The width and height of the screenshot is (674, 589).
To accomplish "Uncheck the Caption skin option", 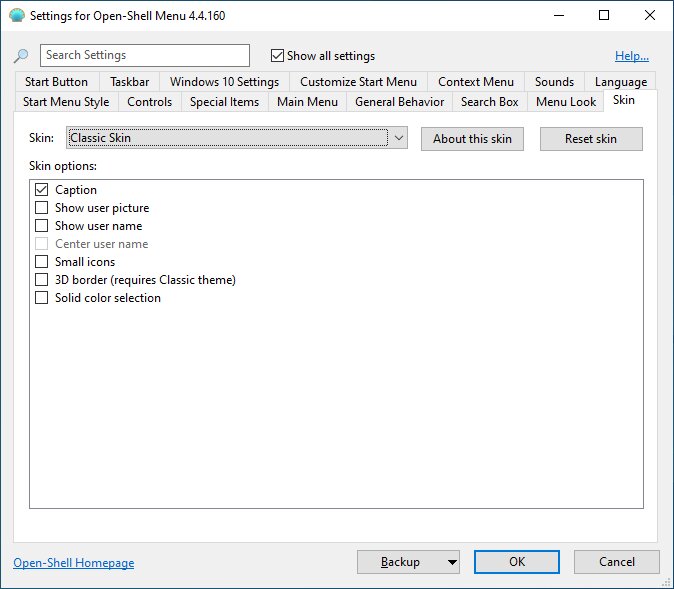I will (42, 190).
